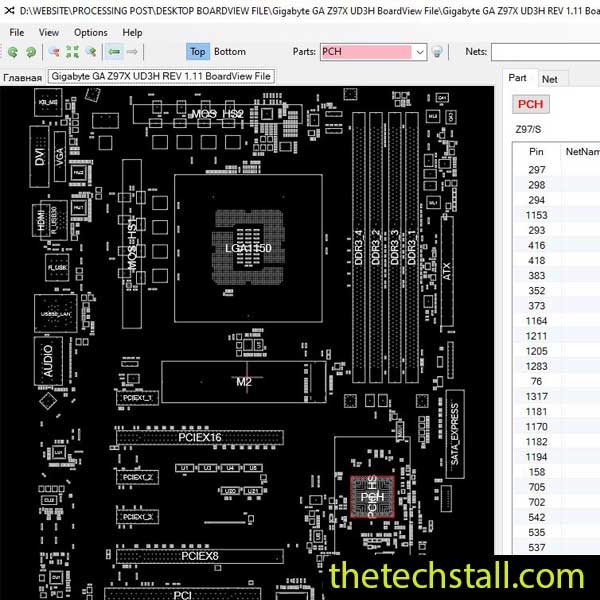600x600 pixels.
Task: Click the lightbulb icon beside Parts field
Action: pos(438,52)
